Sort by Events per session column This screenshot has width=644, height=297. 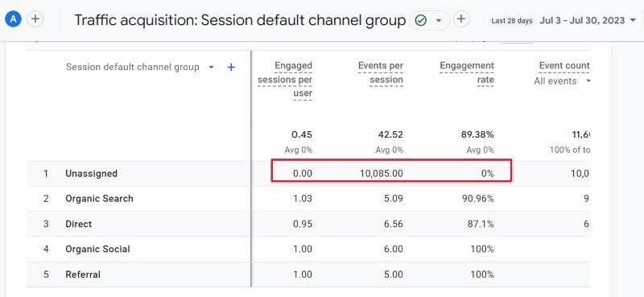point(380,72)
